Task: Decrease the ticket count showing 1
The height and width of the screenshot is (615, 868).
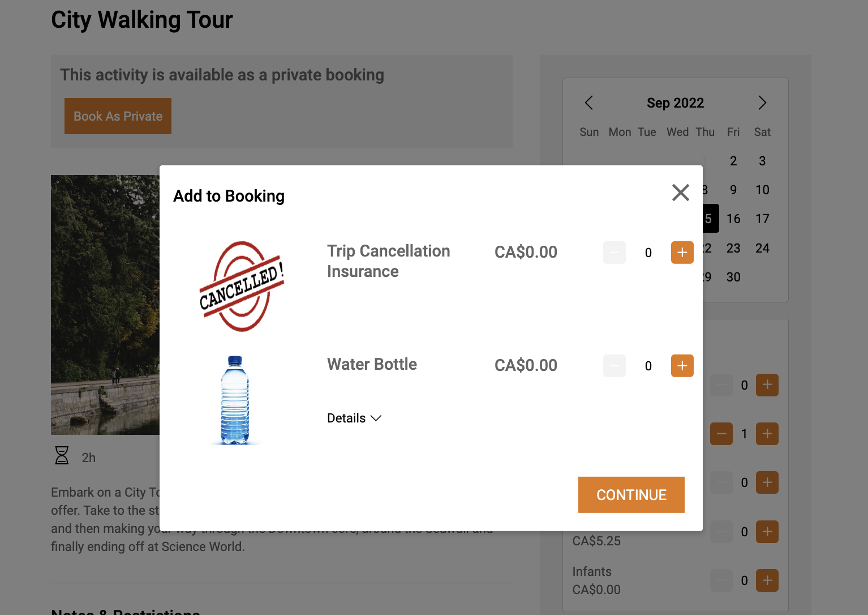Action: tap(721, 434)
